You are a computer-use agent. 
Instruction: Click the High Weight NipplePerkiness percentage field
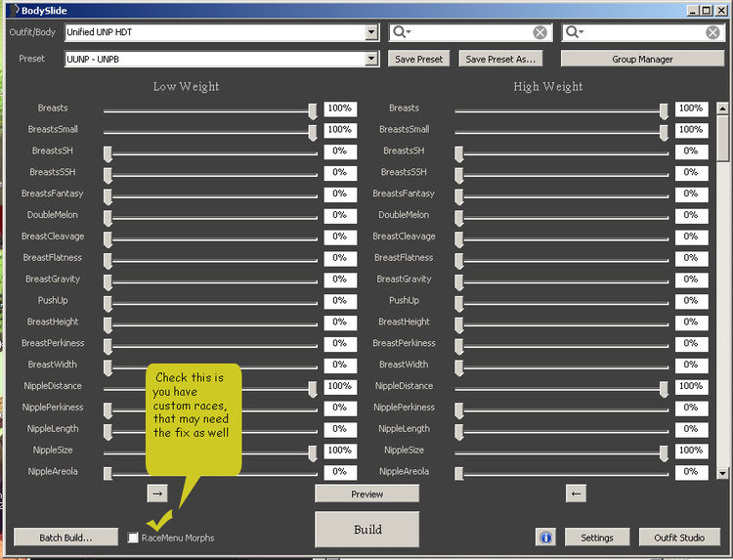[691, 409]
